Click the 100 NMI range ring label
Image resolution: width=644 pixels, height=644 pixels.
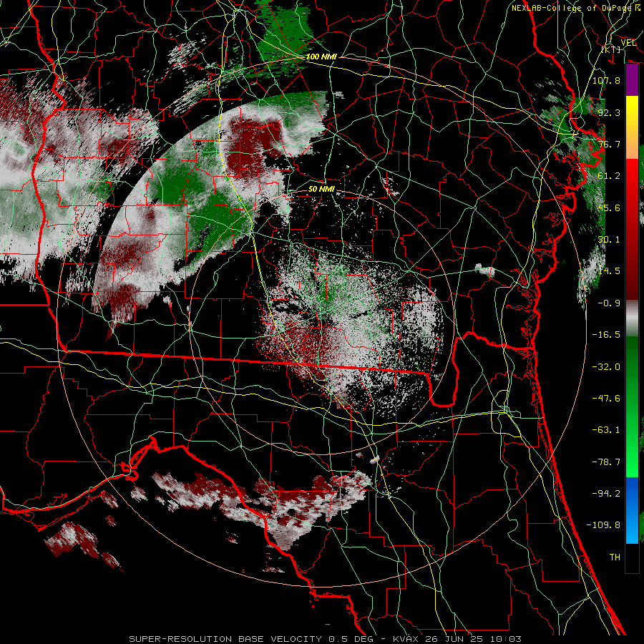(321, 57)
